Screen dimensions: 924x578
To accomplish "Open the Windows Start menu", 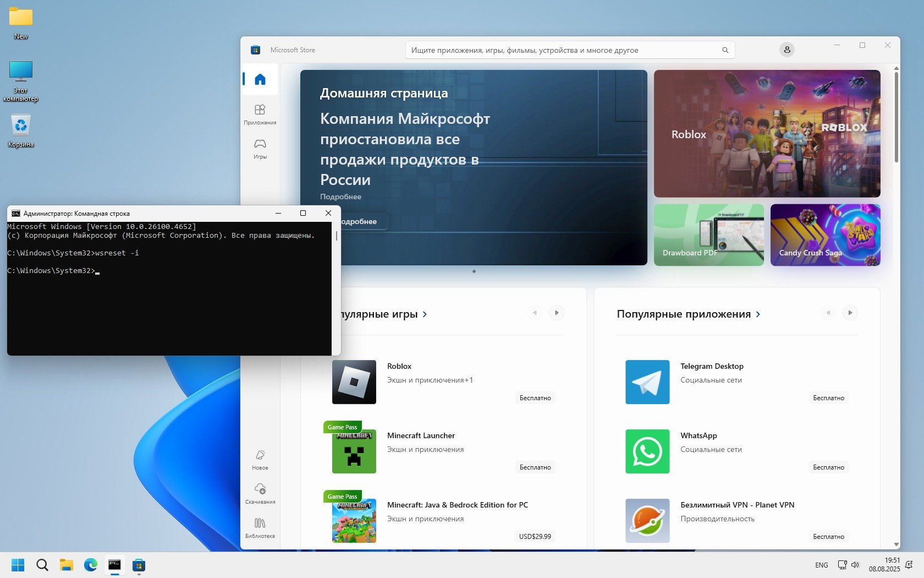I will [x=18, y=565].
